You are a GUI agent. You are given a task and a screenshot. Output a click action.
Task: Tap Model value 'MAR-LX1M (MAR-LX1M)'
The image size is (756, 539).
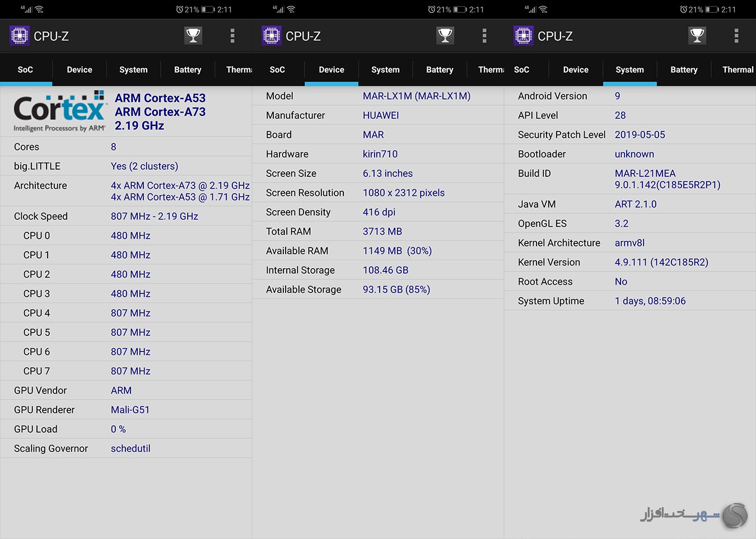(x=417, y=96)
